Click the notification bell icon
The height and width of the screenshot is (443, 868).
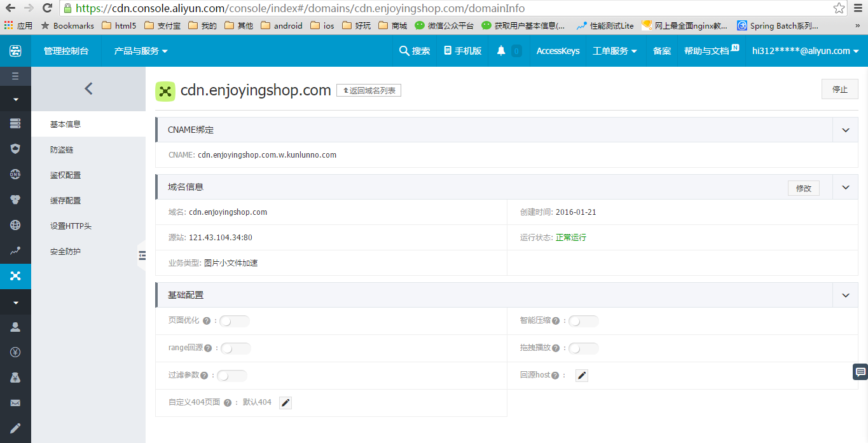[x=501, y=51]
